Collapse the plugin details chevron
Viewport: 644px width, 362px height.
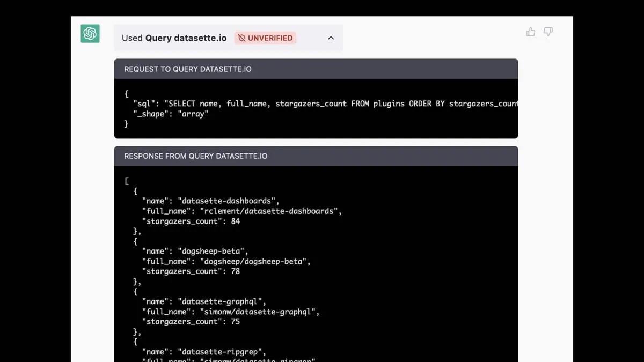[331, 38]
